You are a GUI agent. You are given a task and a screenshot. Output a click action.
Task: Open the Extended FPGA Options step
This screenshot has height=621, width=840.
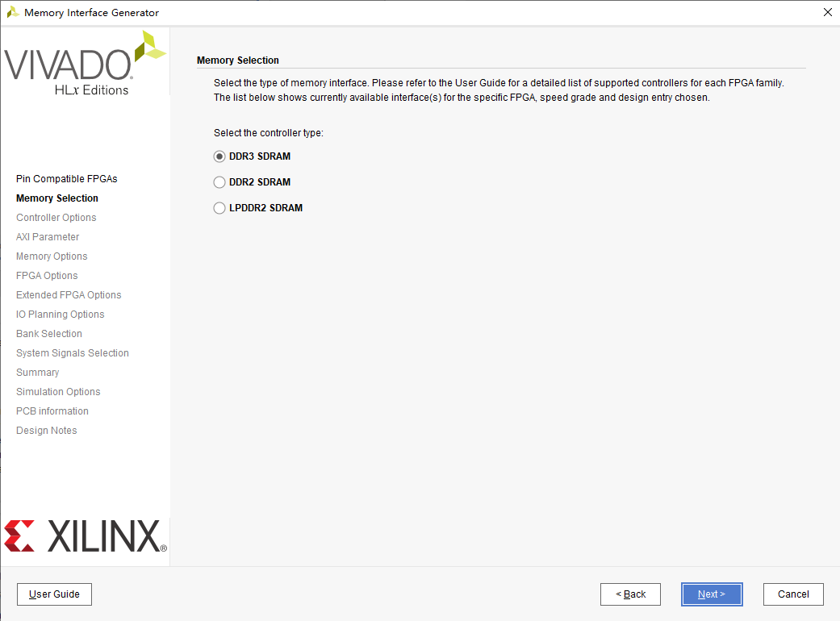tap(68, 294)
